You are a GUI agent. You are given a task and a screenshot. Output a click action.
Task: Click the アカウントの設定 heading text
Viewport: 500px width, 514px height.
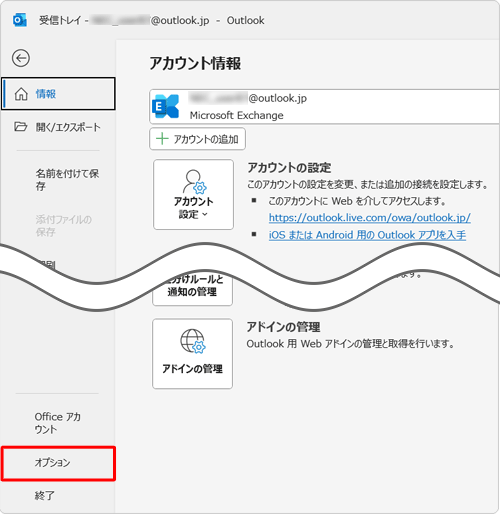tap(289, 167)
